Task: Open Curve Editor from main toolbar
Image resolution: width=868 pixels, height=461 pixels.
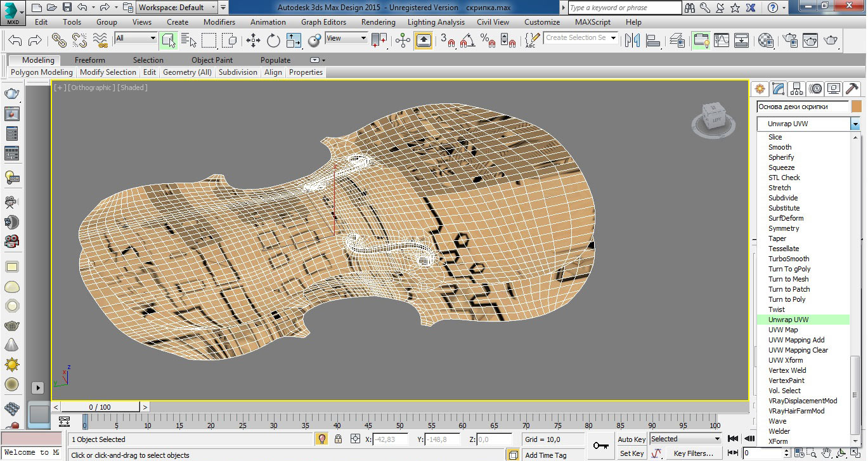Action: pos(722,41)
